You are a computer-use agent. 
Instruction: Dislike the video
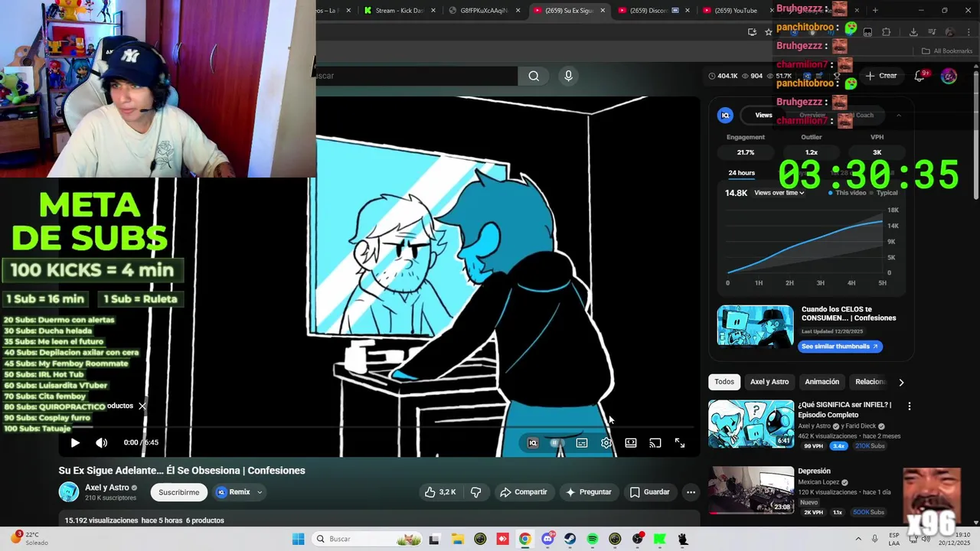[475, 492]
